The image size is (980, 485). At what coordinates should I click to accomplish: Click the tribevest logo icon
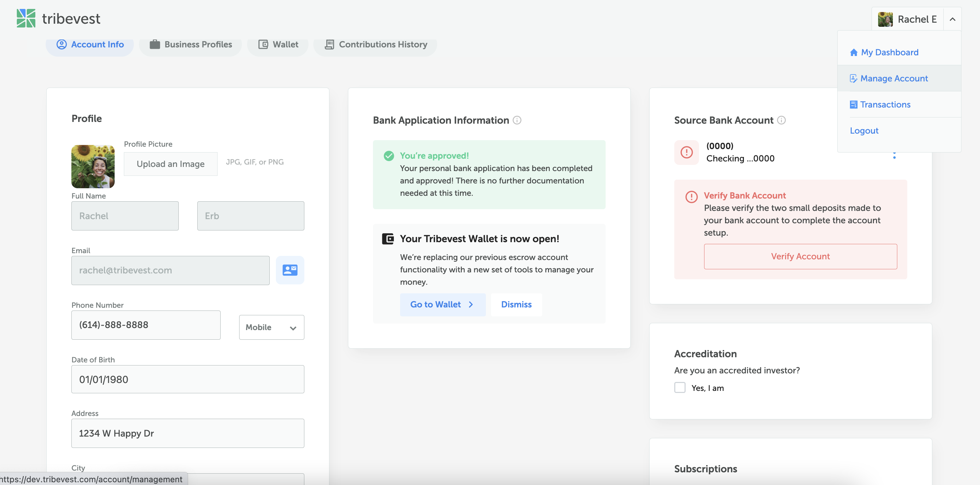[x=26, y=18]
